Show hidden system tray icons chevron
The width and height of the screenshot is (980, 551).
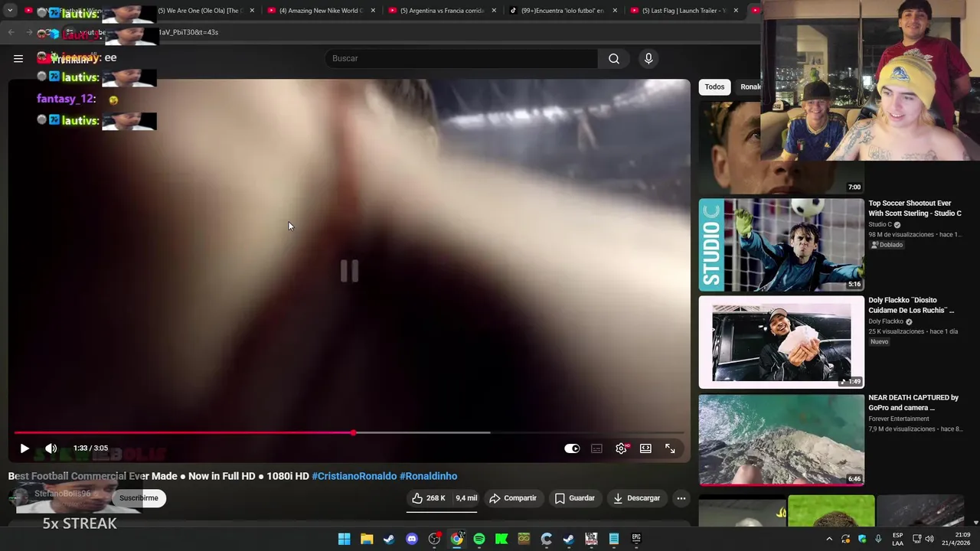click(x=829, y=540)
